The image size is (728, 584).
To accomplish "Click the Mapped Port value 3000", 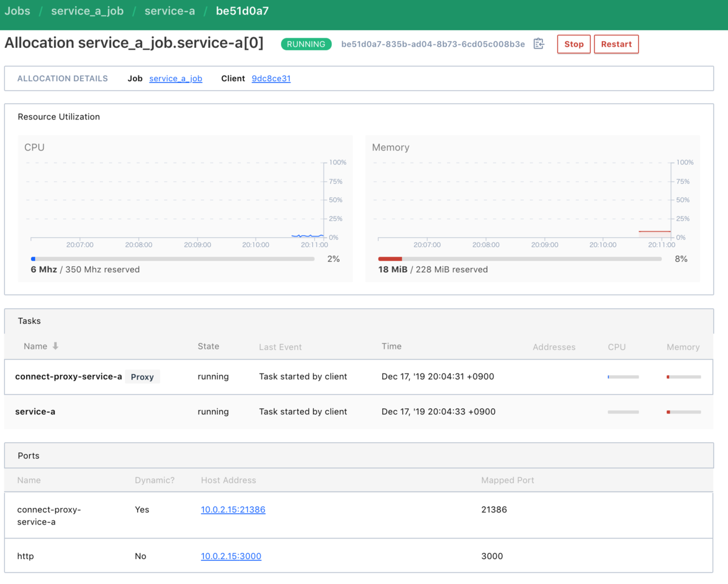I will click(x=492, y=556).
